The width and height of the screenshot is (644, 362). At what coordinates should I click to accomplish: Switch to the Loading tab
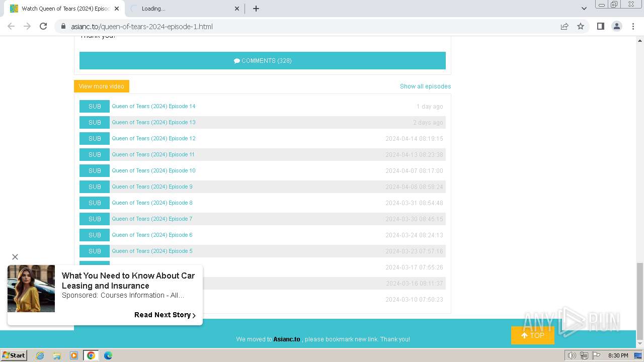(184, 9)
